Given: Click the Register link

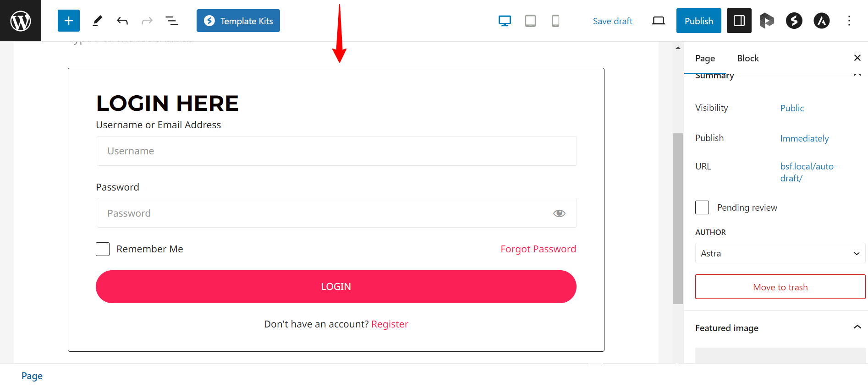Looking at the screenshot, I should [x=390, y=324].
